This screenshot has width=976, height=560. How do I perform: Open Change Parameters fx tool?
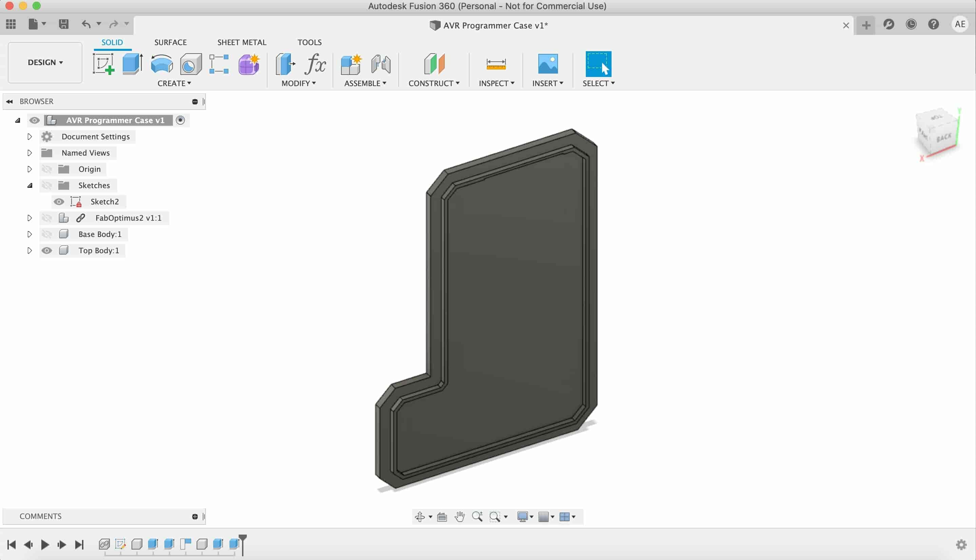(315, 64)
